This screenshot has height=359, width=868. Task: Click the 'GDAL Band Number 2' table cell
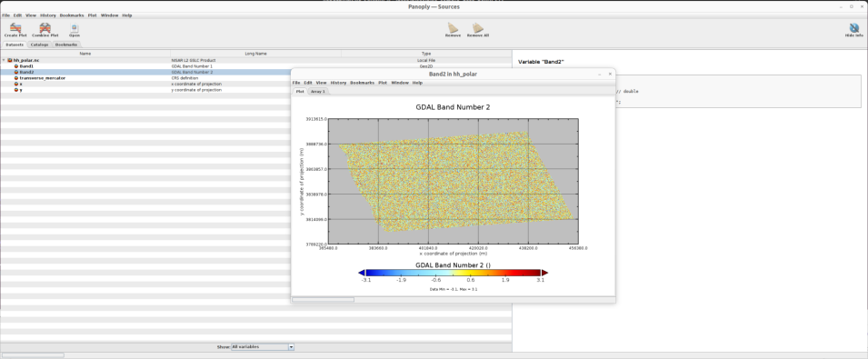tap(192, 72)
